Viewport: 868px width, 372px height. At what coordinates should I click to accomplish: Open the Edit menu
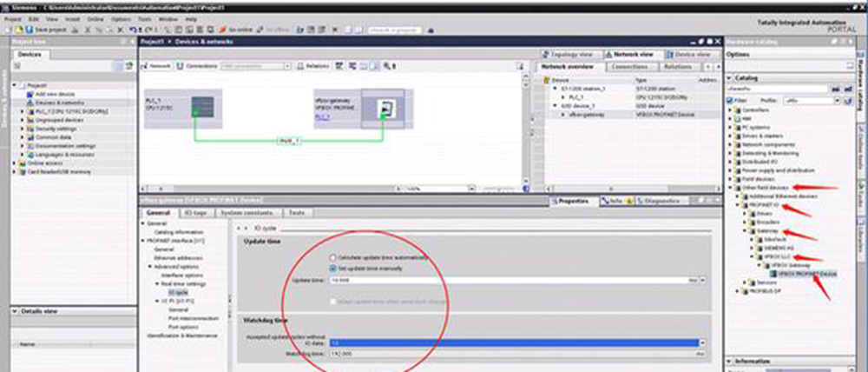coord(33,19)
